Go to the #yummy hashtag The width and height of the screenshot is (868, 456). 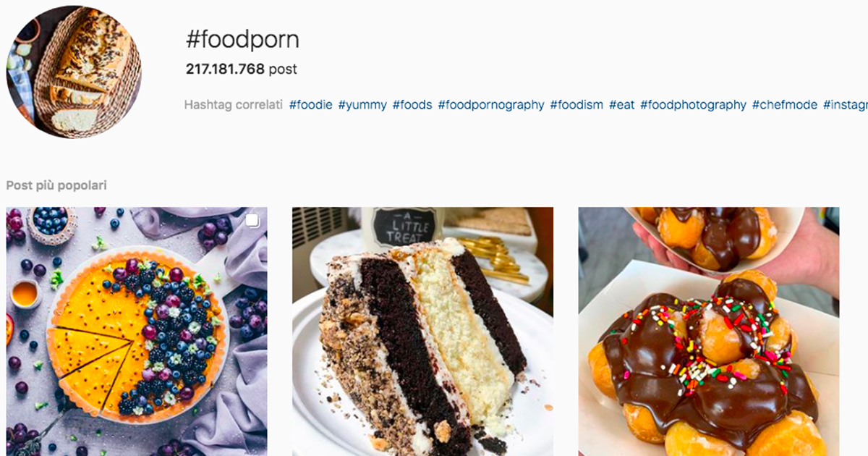[x=362, y=105]
